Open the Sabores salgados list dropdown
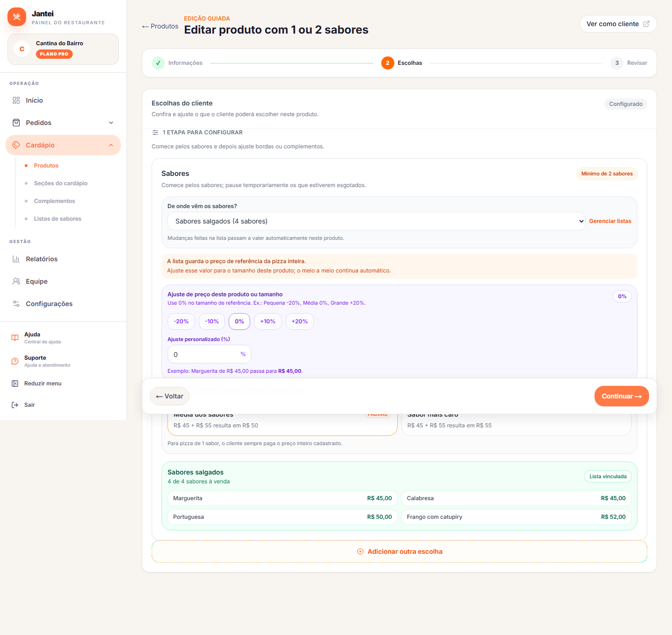The width and height of the screenshot is (672, 635). pyautogui.click(x=377, y=221)
